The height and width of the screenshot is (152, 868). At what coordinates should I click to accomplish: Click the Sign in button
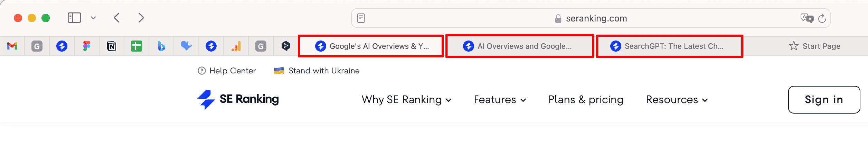pyautogui.click(x=824, y=100)
